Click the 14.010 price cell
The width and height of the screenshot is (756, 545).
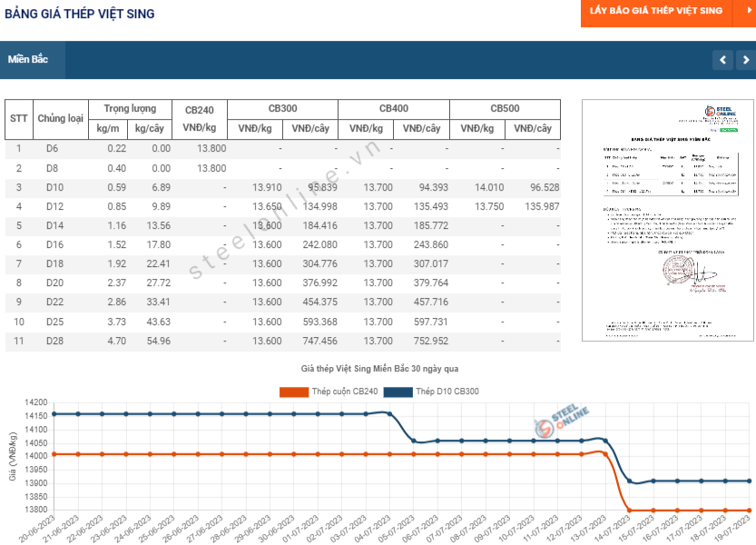click(489, 188)
